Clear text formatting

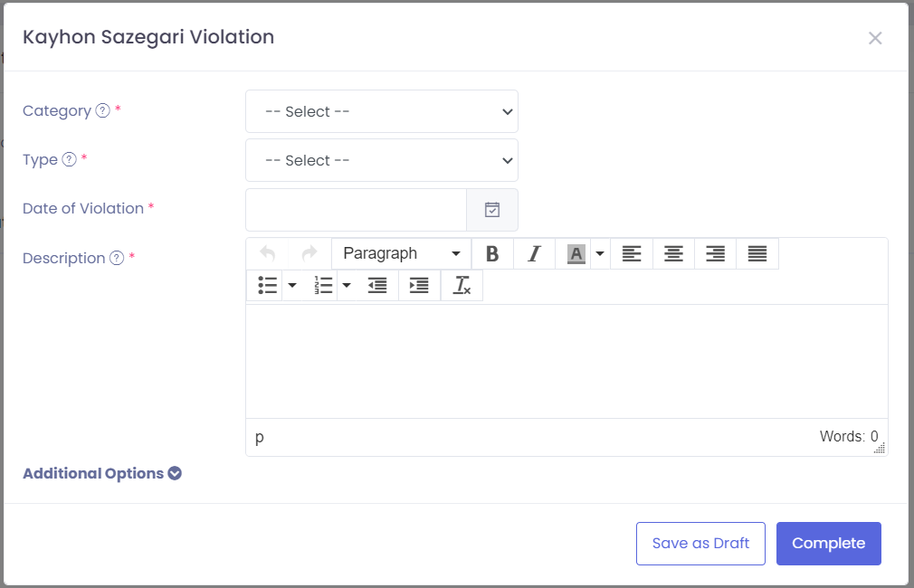(x=462, y=286)
